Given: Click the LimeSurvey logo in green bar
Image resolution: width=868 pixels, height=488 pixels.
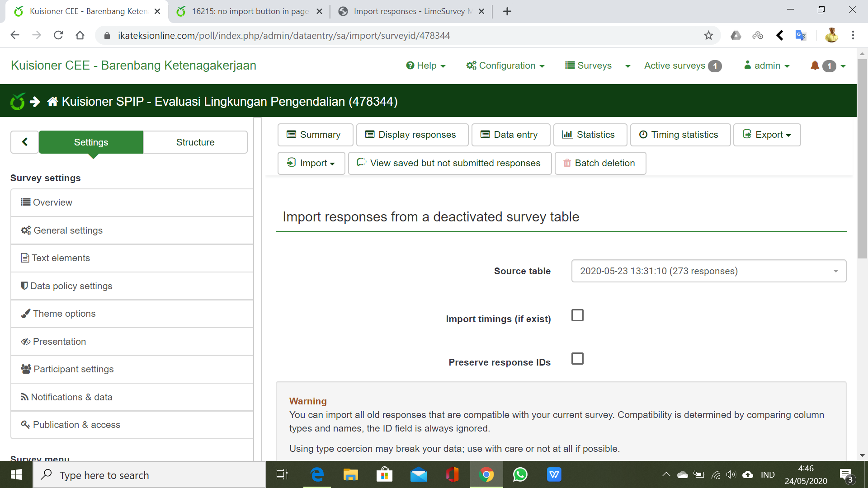Looking at the screenshot, I should pos(17,102).
